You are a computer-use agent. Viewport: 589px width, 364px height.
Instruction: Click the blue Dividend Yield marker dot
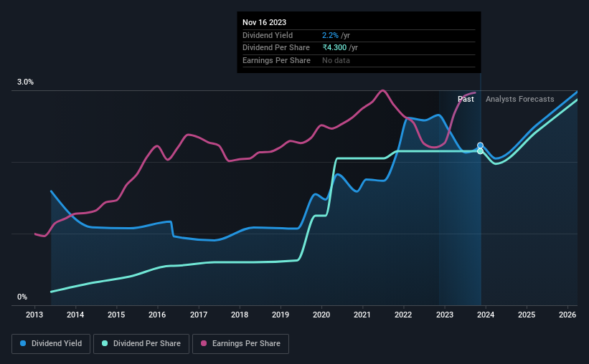[480, 145]
